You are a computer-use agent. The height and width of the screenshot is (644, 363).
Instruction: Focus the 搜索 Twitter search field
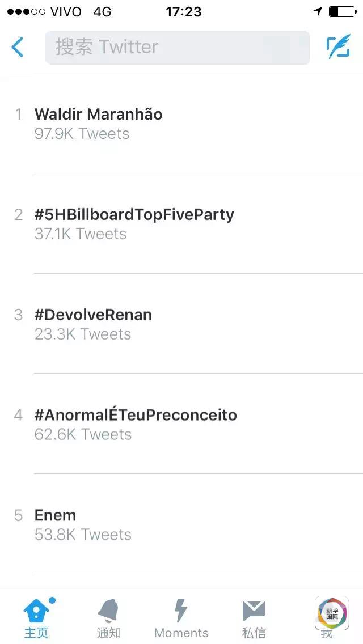pyautogui.click(x=177, y=47)
